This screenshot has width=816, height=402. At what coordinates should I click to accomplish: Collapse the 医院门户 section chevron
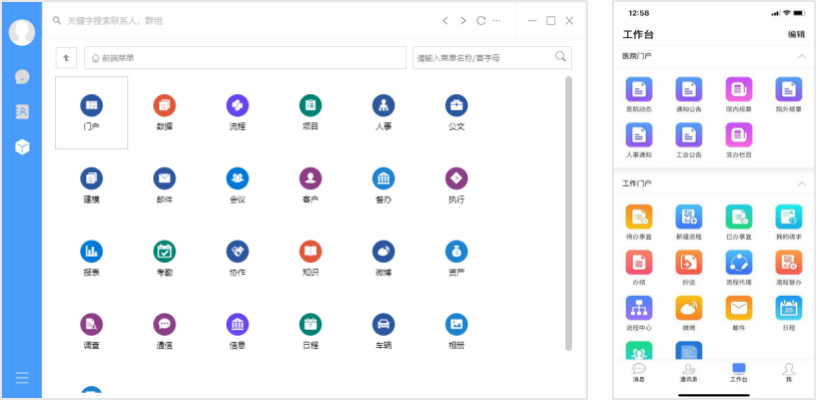coord(801,56)
